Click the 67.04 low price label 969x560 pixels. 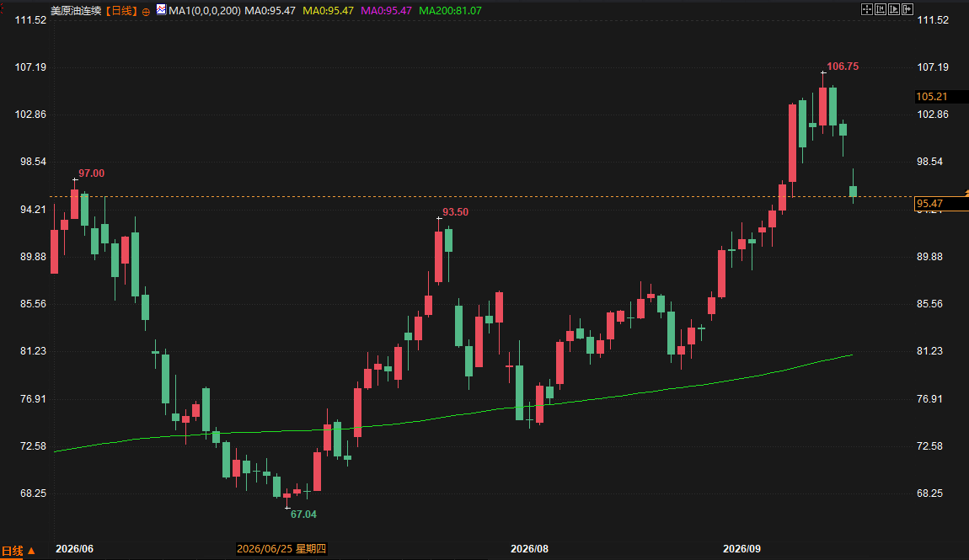pyautogui.click(x=303, y=515)
